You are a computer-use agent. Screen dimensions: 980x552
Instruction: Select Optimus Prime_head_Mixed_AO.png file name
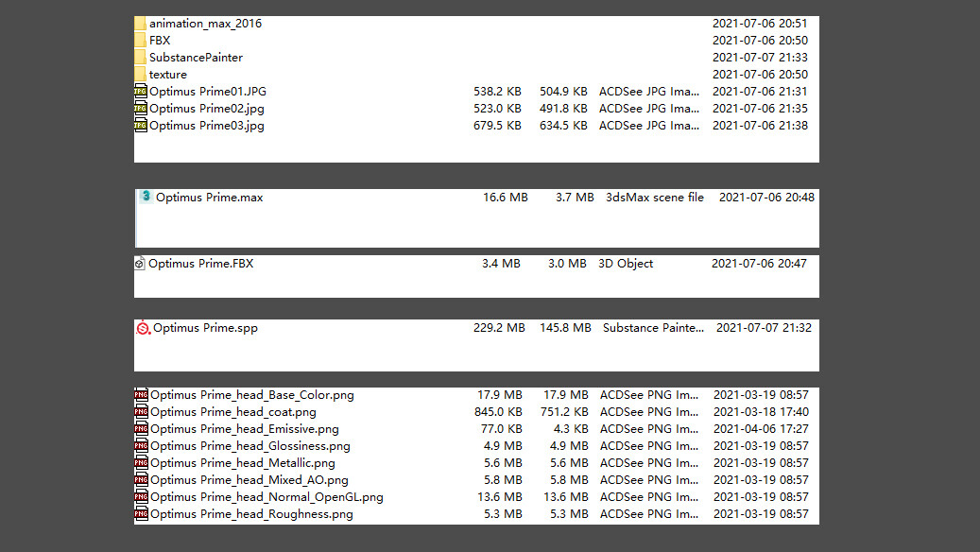pyautogui.click(x=249, y=480)
